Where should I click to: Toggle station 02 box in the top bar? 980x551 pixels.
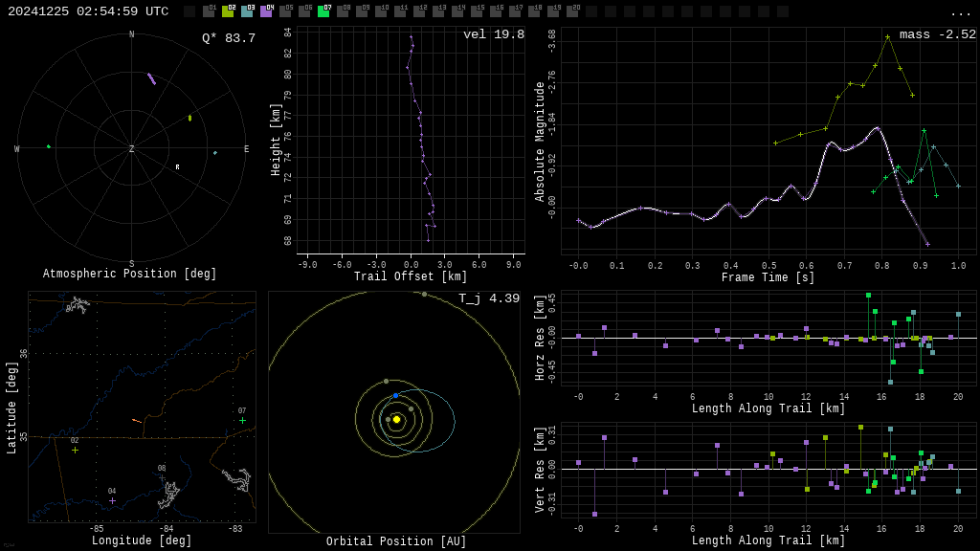click(228, 11)
